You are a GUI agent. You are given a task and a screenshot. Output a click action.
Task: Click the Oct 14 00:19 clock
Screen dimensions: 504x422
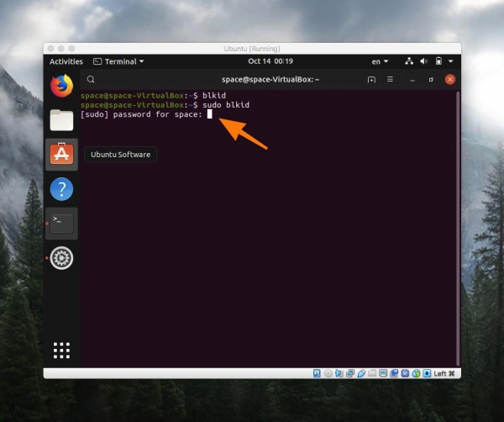coord(270,61)
